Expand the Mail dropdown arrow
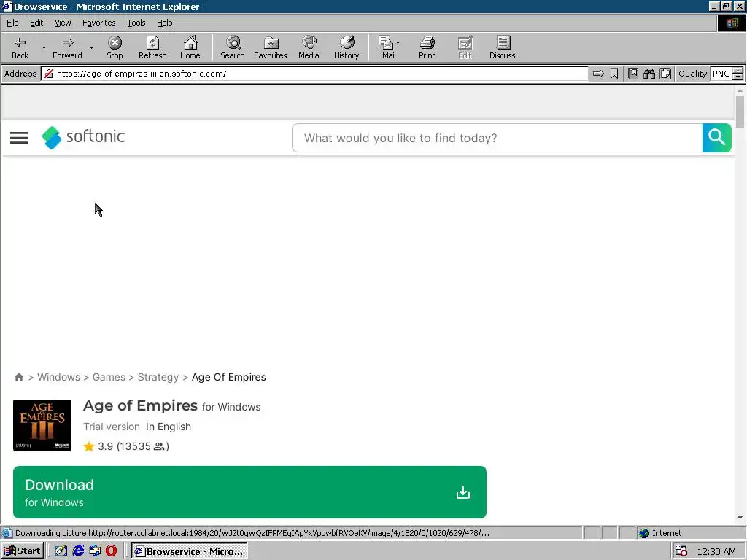Screen dimensions: 747x560 coord(398,43)
